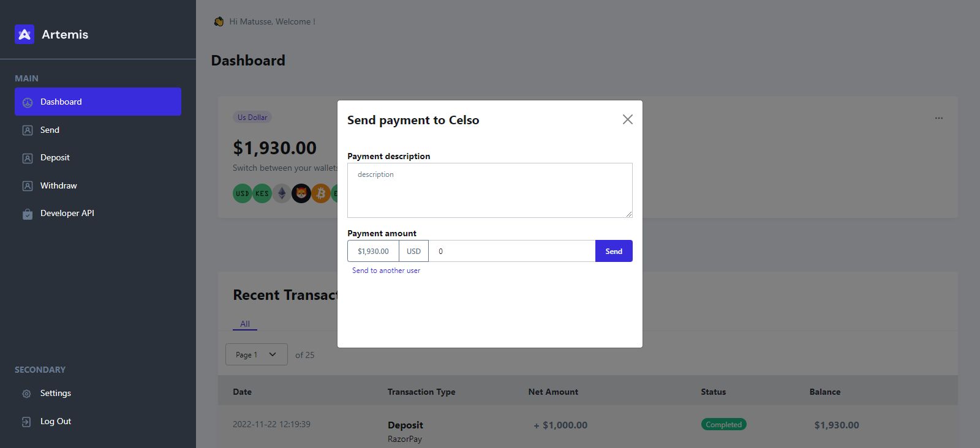This screenshot has height=448, width=980.
Task: Click the payment amount input field
Action: click(511, 251)
